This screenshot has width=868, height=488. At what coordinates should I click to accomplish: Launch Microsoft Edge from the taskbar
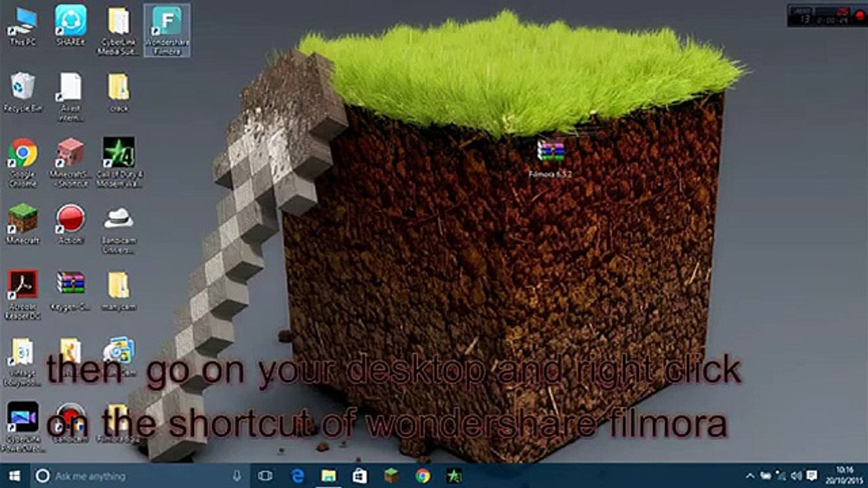click(x=298, y=476)
